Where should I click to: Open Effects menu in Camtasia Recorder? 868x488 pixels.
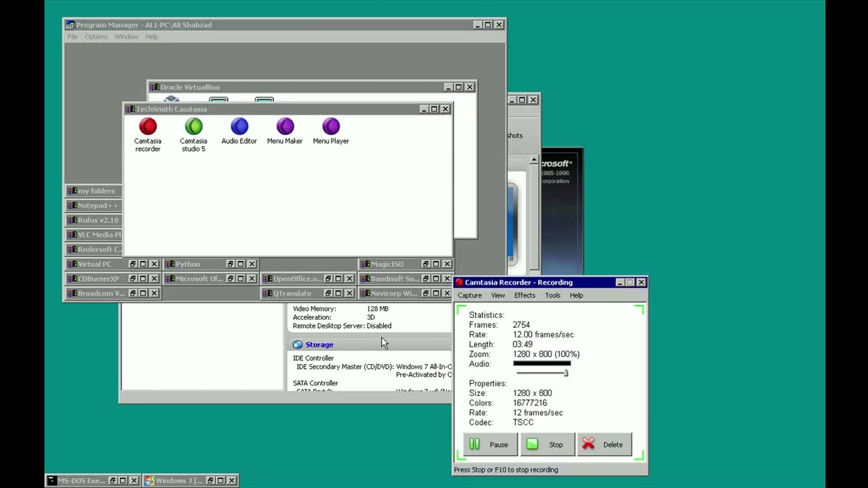pos(524,296)
